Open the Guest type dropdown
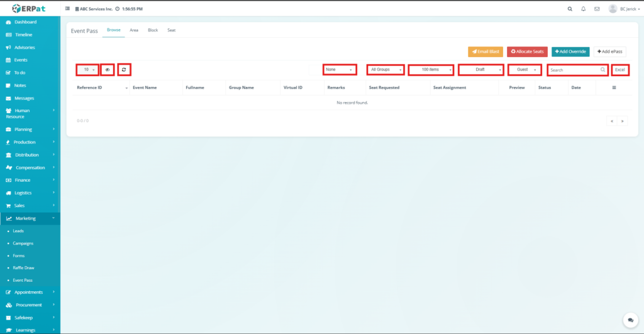644x334 pixels. coord(525,69)
